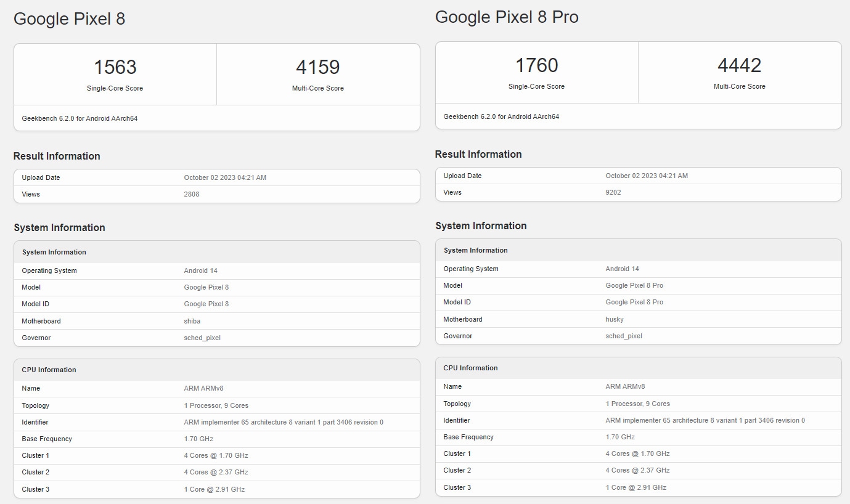Click the Pixel 8 Pro Single-Core Score 1760
The width and height of the screenshot is (850, 504).
[x=536, y=65]
